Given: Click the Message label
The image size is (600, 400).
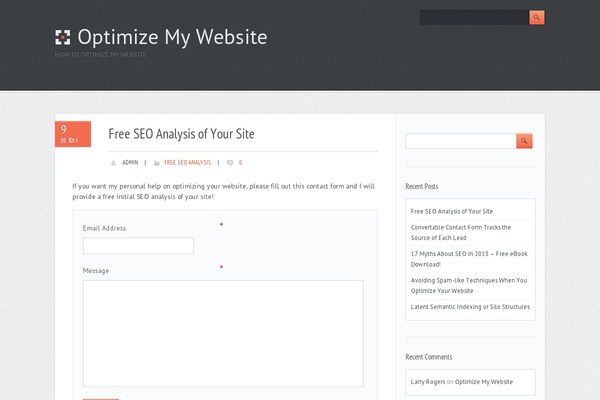Looking at the screenshot, I should coord(96,271).
